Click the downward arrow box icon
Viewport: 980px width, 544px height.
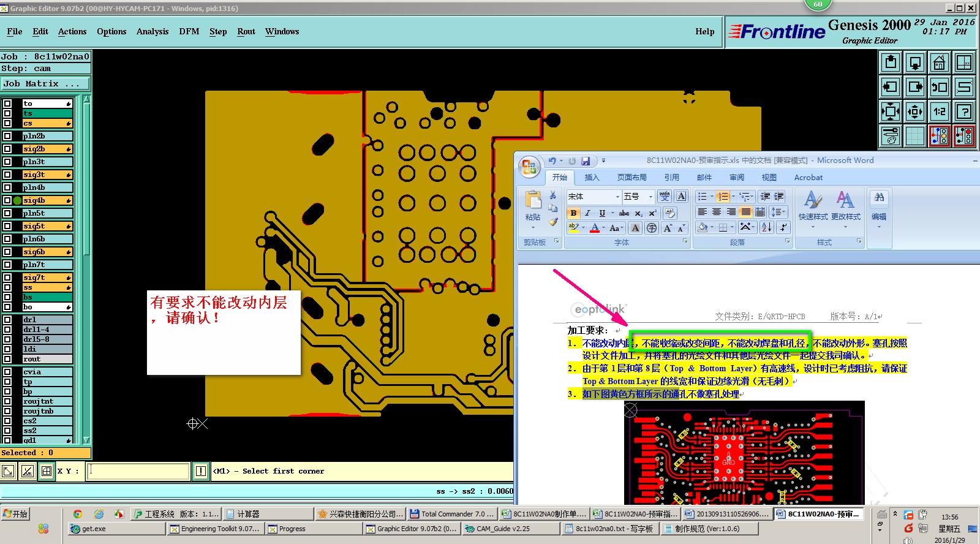pos(915,62)
